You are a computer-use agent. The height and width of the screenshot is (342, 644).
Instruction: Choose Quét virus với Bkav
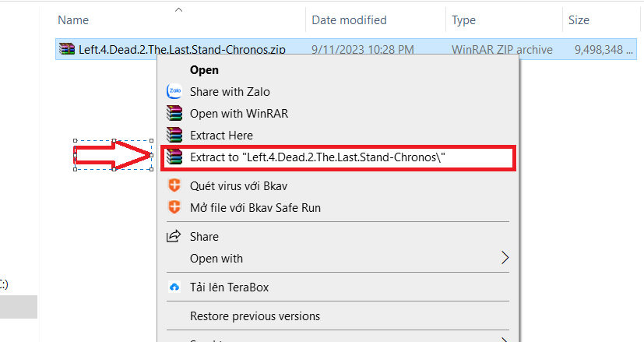(x=238, y=185)
